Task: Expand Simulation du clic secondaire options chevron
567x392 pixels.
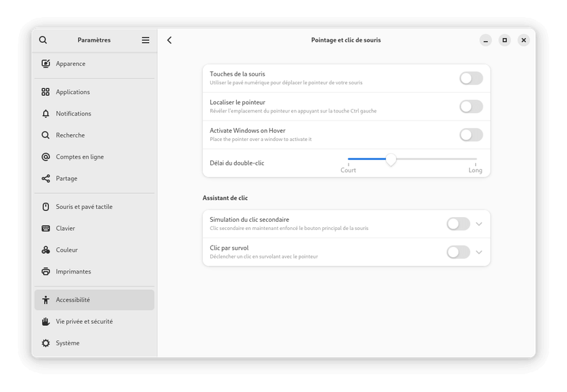Action: [x=479, y=224]
